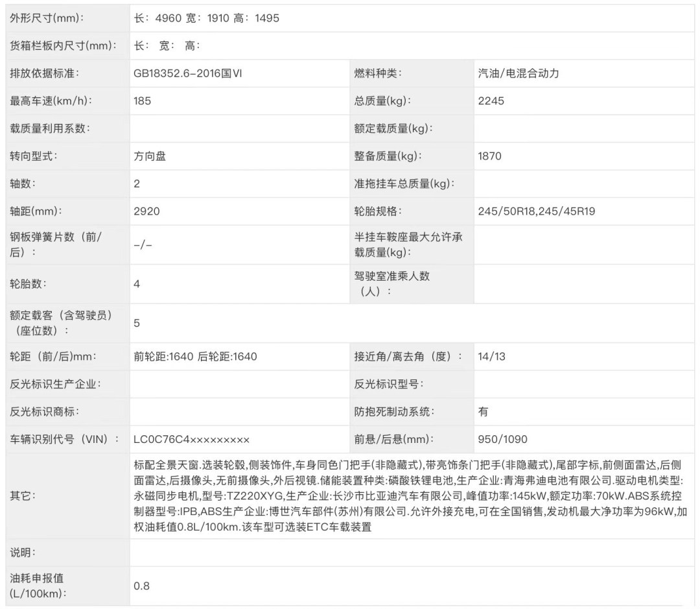The image size is (700, 609).
Task: Select the anti-lock braking system value 有
Action: [484, 411]
